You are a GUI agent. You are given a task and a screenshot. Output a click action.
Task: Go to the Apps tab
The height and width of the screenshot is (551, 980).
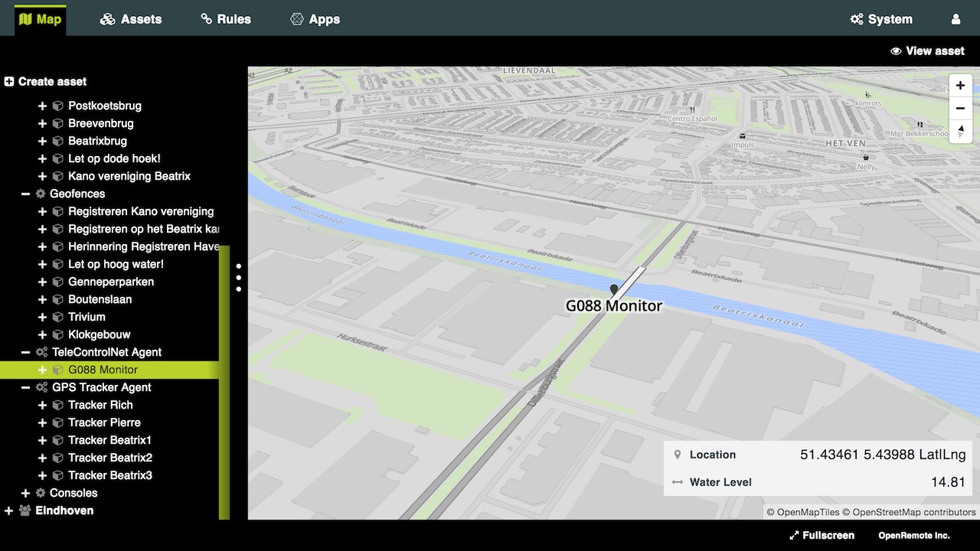pos(315,19)
